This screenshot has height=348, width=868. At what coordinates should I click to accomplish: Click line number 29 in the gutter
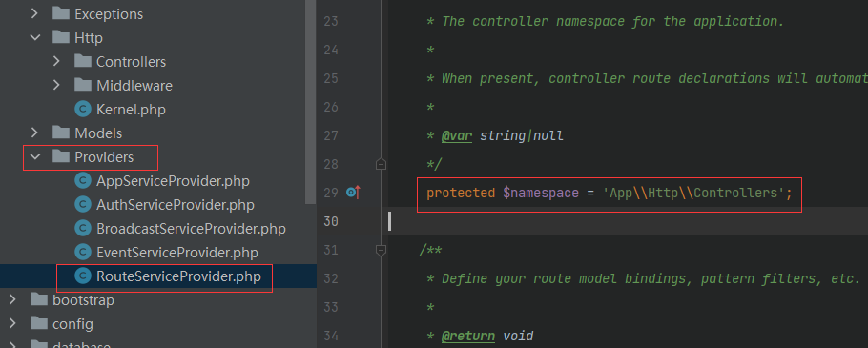coord(331,194)
